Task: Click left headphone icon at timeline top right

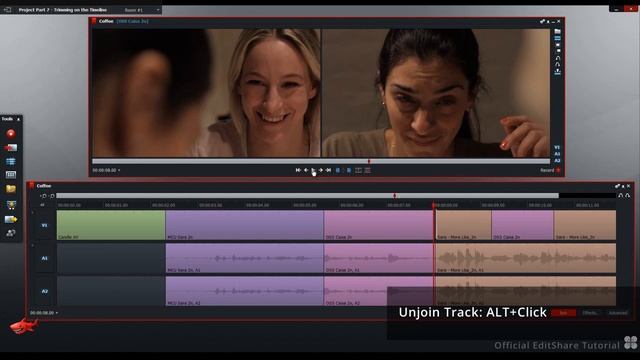Action: tap(620, 196)
